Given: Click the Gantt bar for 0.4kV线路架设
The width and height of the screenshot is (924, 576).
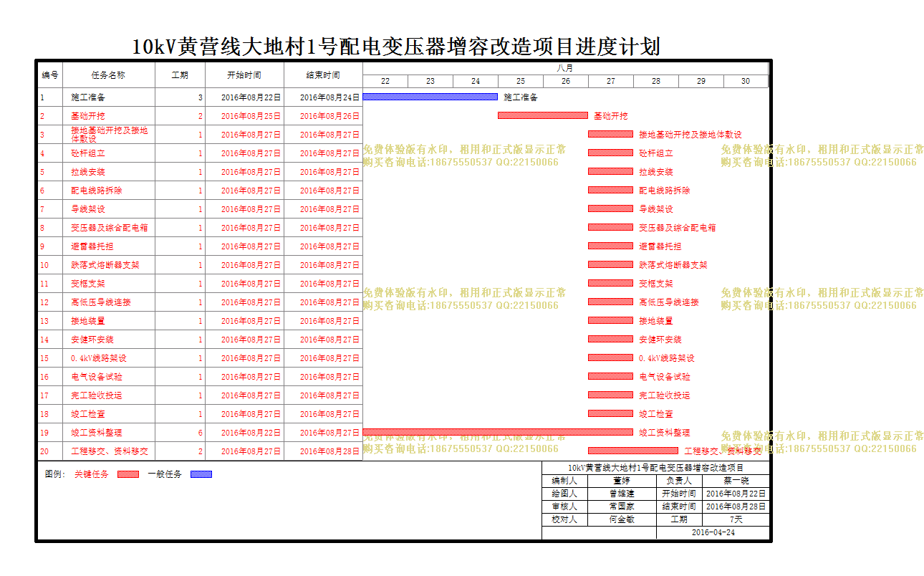Looking at the screenshot, I should (610, 357).
